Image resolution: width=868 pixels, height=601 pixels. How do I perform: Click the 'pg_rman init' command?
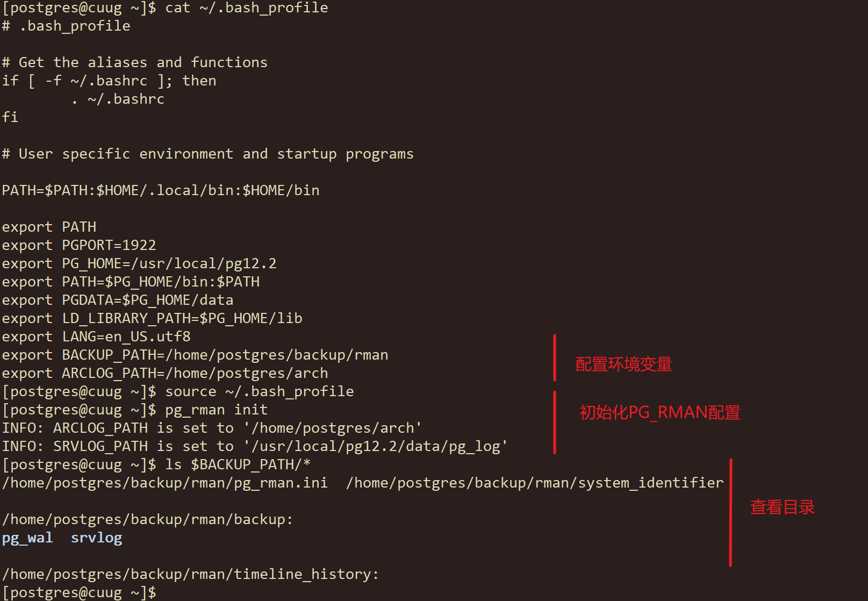(217, 410)
